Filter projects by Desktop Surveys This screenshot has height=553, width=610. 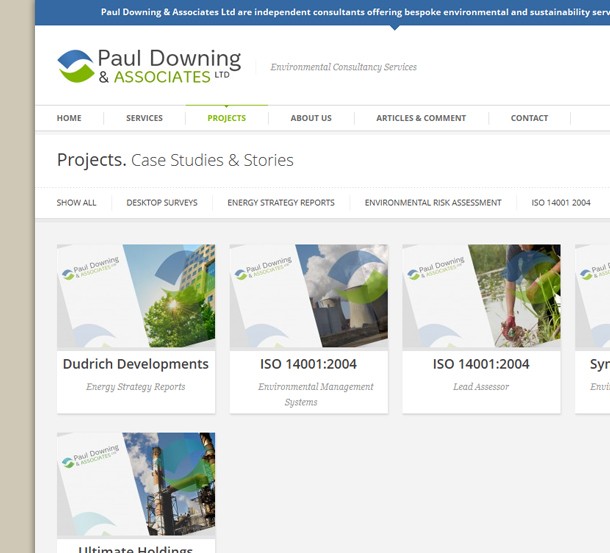[x=162, y=203]
